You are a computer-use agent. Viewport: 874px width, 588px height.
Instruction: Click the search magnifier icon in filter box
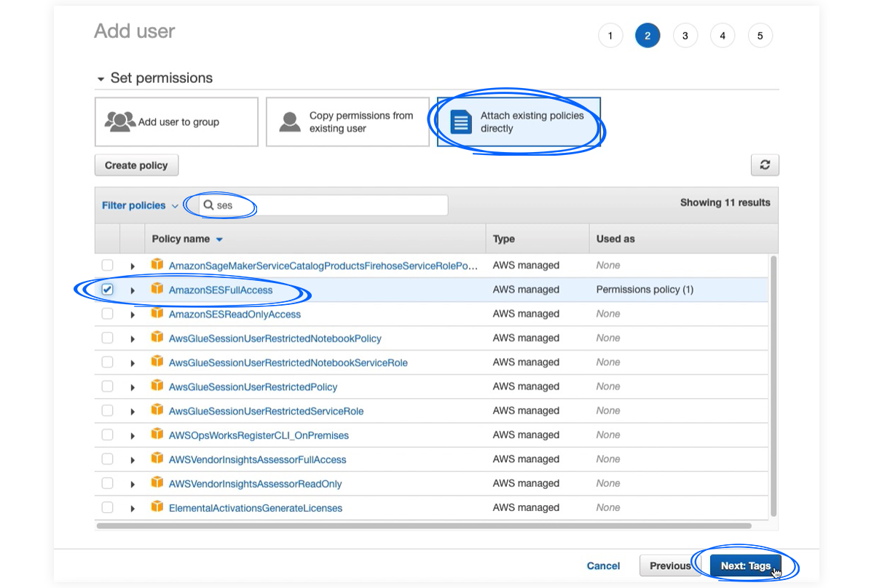(209, 205)
